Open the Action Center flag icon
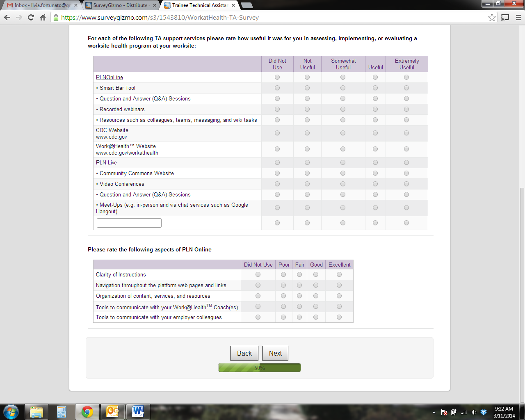 point(444,412)
